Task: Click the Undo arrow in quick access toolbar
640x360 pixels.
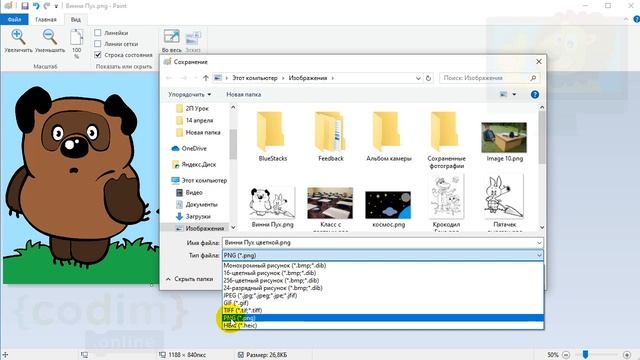Action: click(x=36, y=6)
